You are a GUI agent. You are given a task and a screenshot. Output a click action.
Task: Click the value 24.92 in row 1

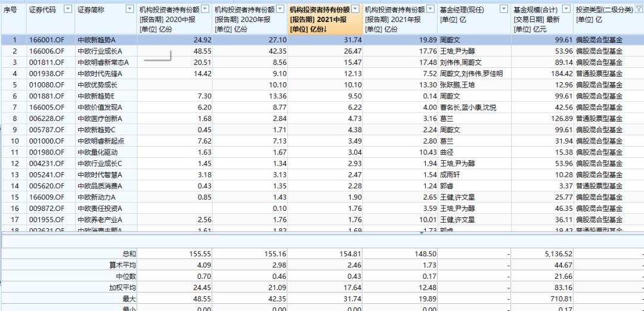point(203,40)
